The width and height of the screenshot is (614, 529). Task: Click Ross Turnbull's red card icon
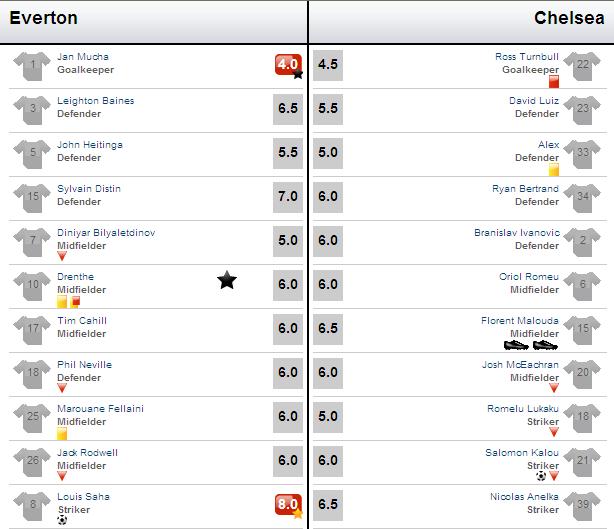[554, 82]
